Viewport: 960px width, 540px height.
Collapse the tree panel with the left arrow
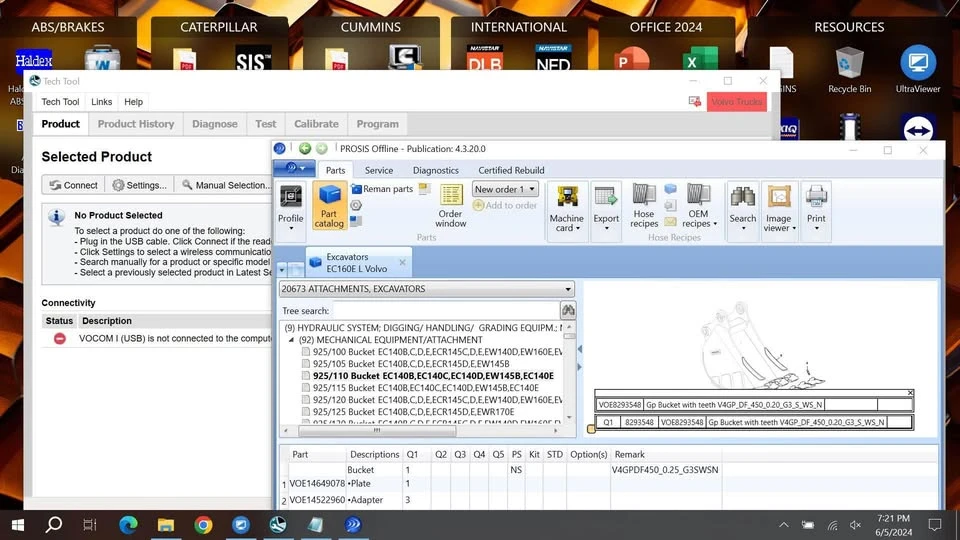coord(580,349)
